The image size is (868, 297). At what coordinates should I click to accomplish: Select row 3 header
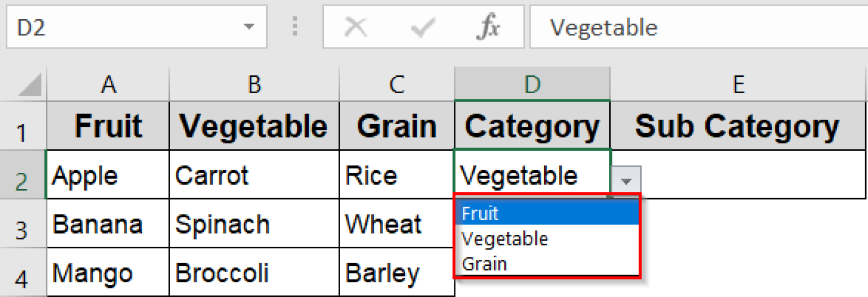22,226
